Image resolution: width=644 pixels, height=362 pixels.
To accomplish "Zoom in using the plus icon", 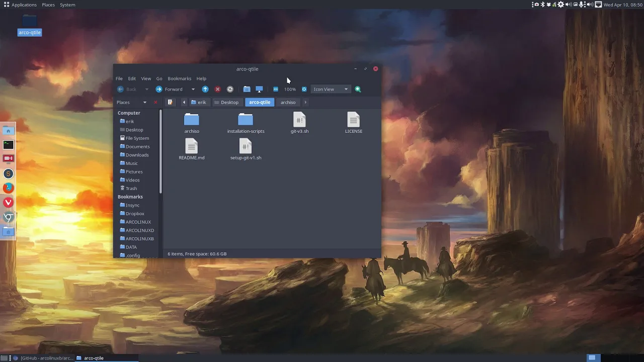I will 304,89.
